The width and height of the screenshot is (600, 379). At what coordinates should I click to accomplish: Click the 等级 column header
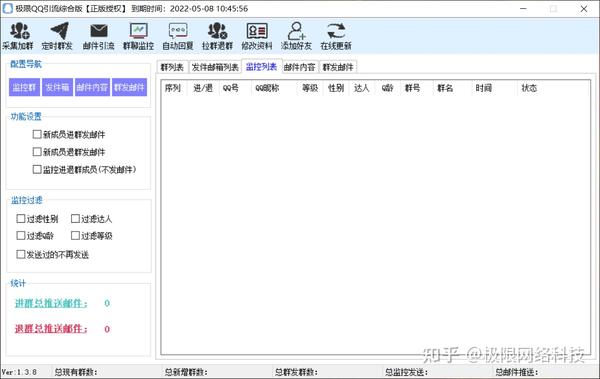click(x=310, y=88)
